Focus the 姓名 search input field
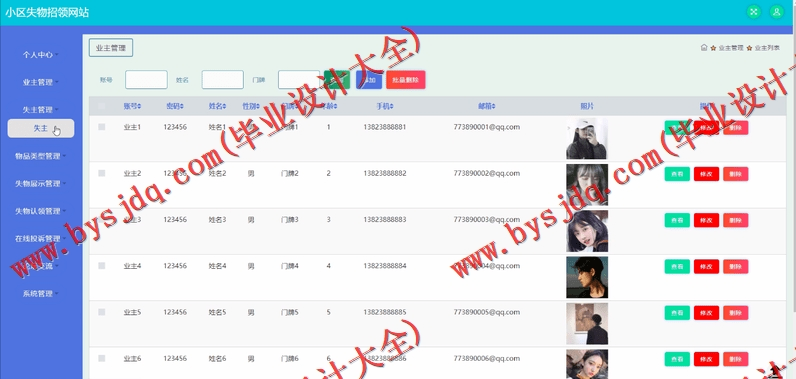 pyautogui.click(x=222, y=80)
